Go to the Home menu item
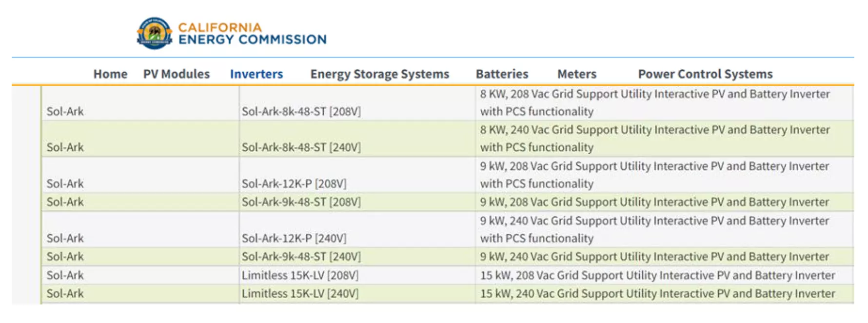 pyautogui.click(x=110, y=74)
